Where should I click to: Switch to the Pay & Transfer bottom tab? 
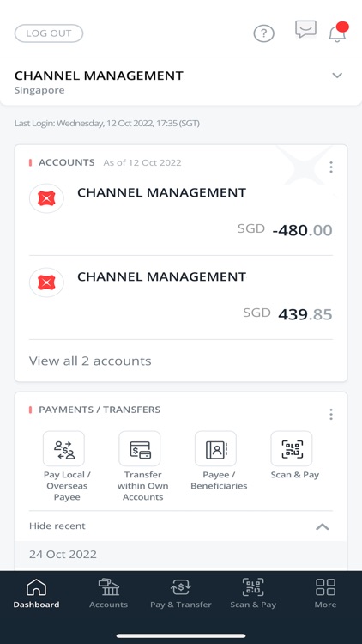(x=181, y=593)
